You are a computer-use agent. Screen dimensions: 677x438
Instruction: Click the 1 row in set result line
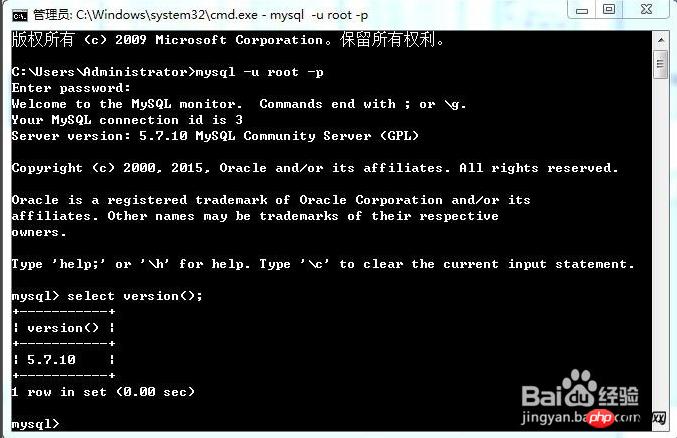[103, 392]
